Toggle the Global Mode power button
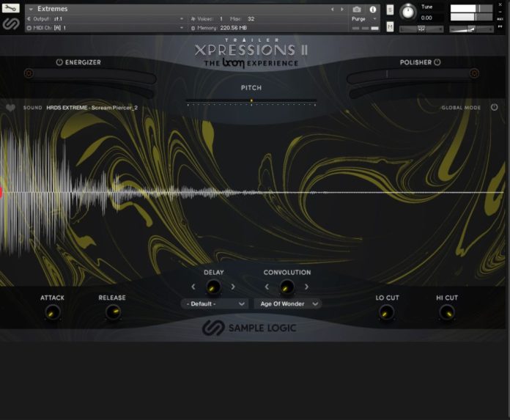The width and height of the screenshot is (510, 420). pyautogui.click(x=494, y=107)
